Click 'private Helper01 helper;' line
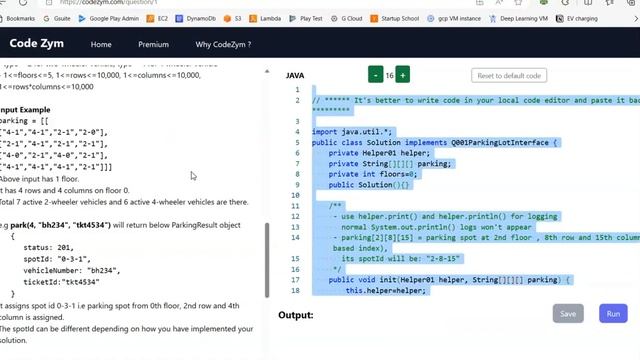This screenshot has width=640, height=360. click(x=379, y=153)
